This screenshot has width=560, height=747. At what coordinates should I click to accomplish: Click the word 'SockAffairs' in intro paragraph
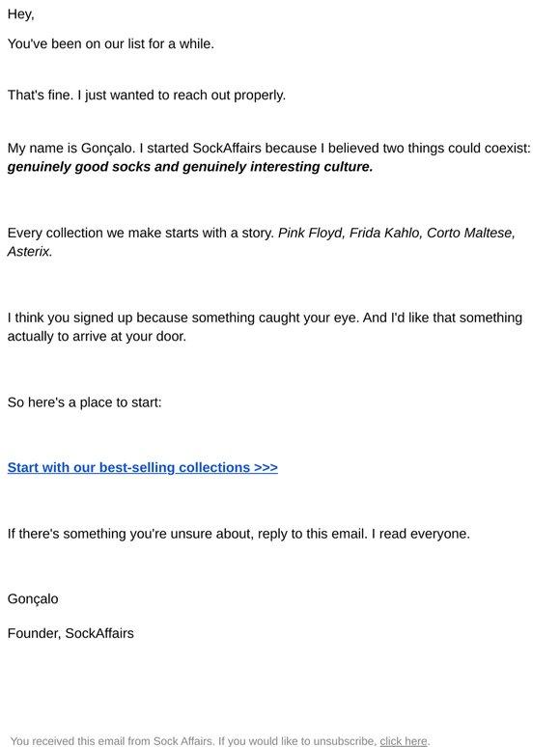[227, 149]
